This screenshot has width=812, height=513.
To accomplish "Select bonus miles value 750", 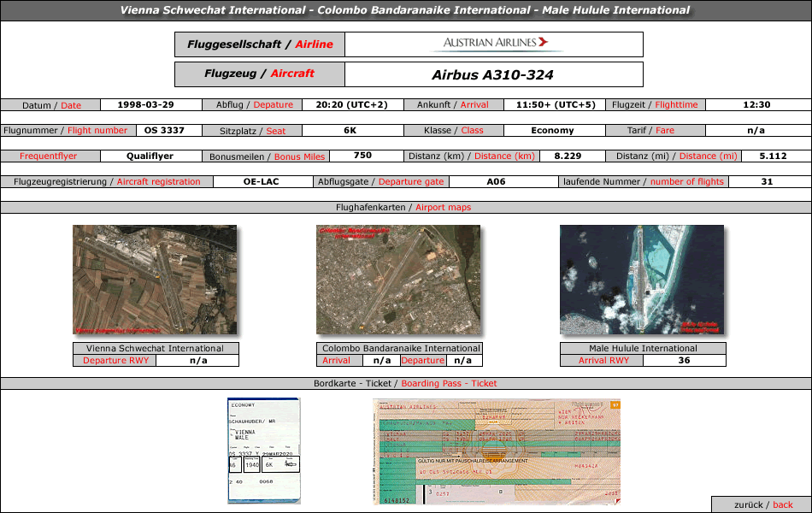I will [x=362, y=156].
